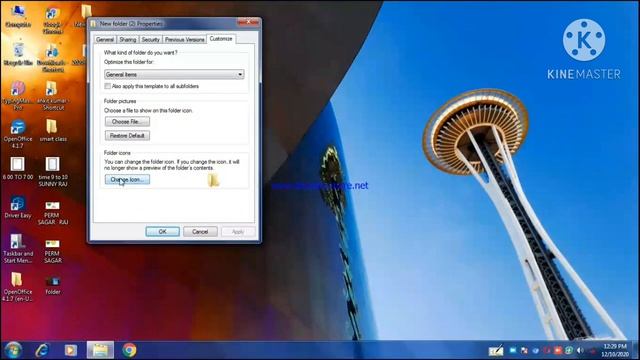This screenshot has height=360, width=640.
Task: Open OpenOffice 4.1.7 (en-US) folder
Action: [x=17, y=287]
